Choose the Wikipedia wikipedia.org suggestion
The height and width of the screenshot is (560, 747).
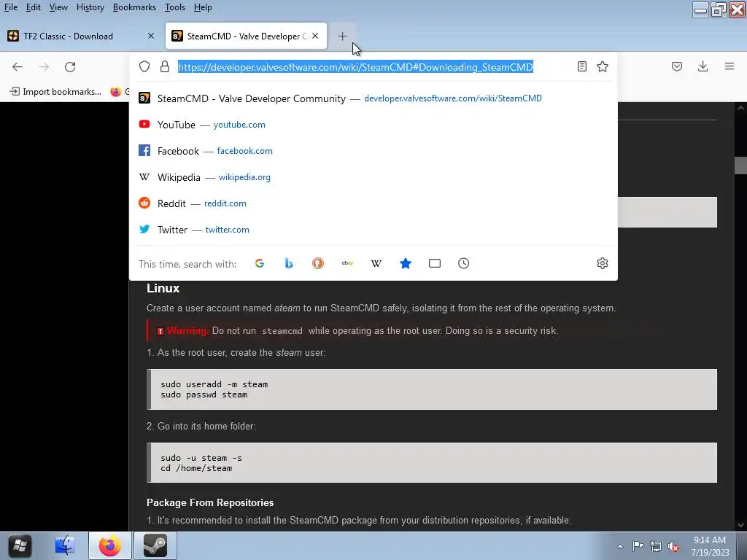tap(373, 177)
